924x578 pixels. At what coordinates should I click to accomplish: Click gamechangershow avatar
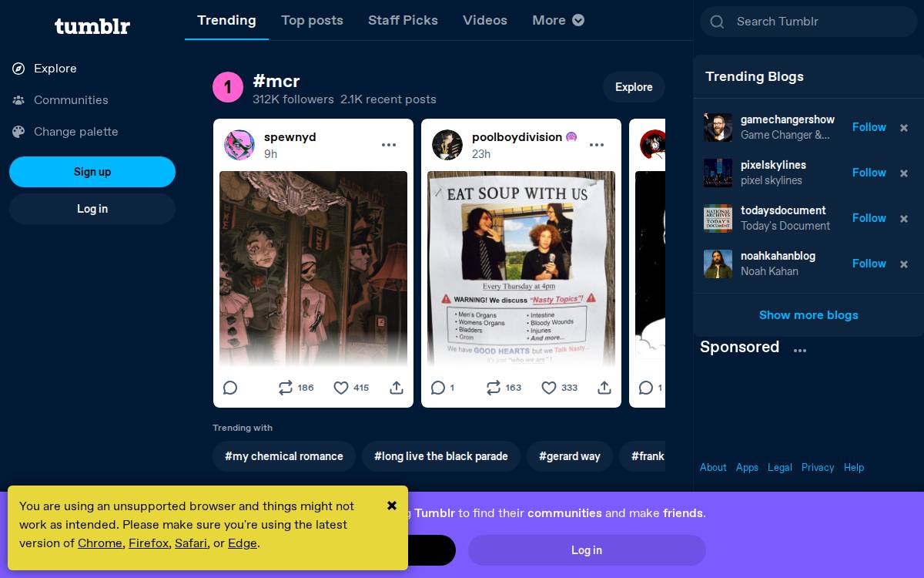[718, 127]
